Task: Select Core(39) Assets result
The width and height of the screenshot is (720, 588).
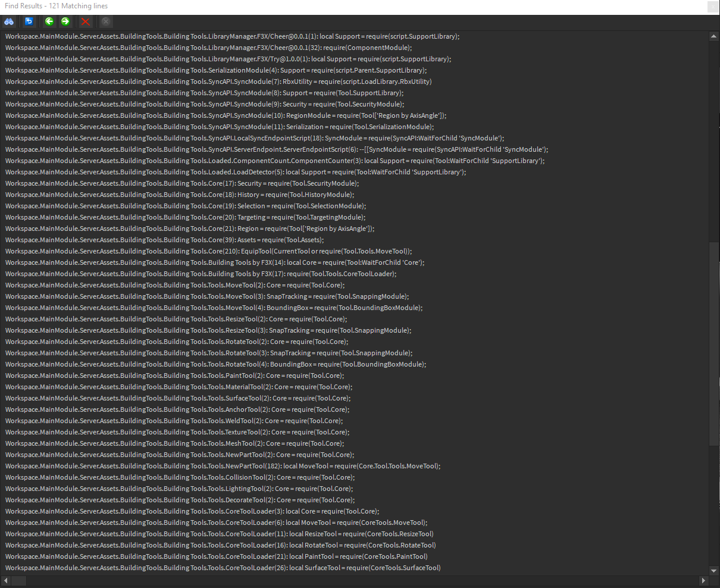Action: coord(165,240)
